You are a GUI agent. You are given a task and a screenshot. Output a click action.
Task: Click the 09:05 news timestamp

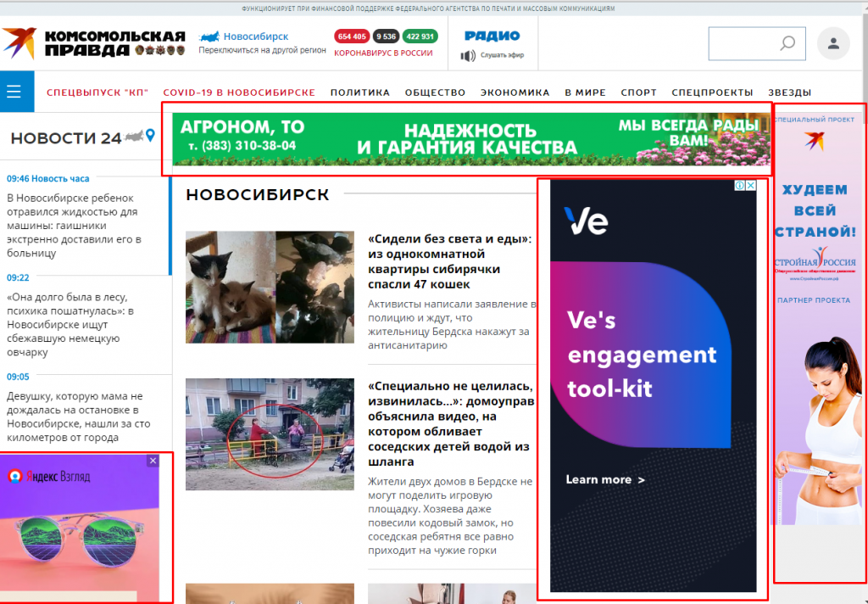18,377
